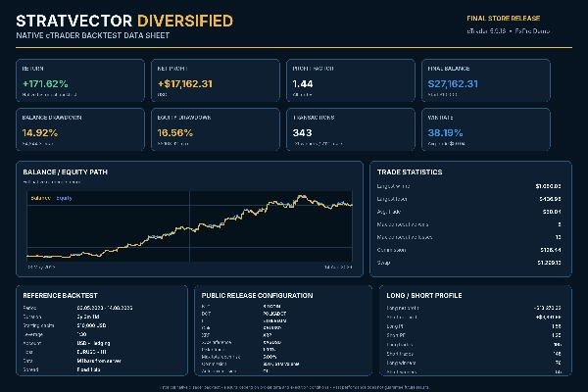
Task: Select the +171.62% return value
Action: click(x=45, y=83)
